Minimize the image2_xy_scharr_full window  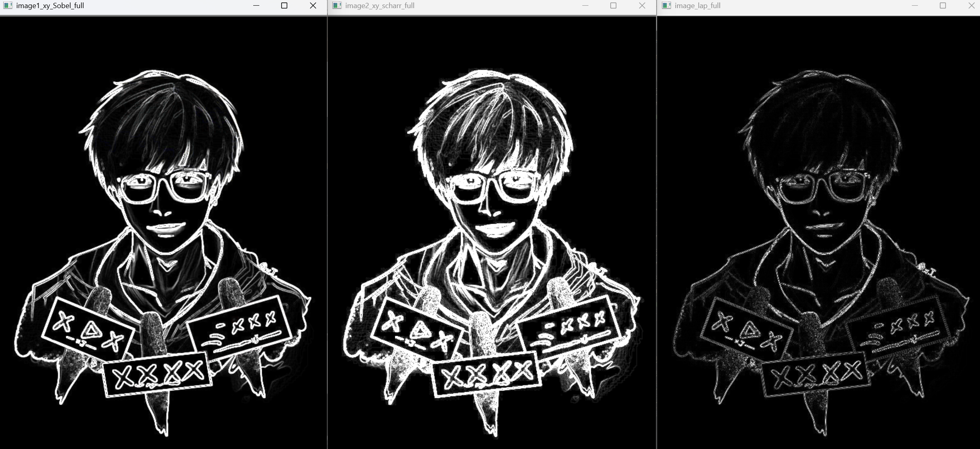click(x=585, y=6)
